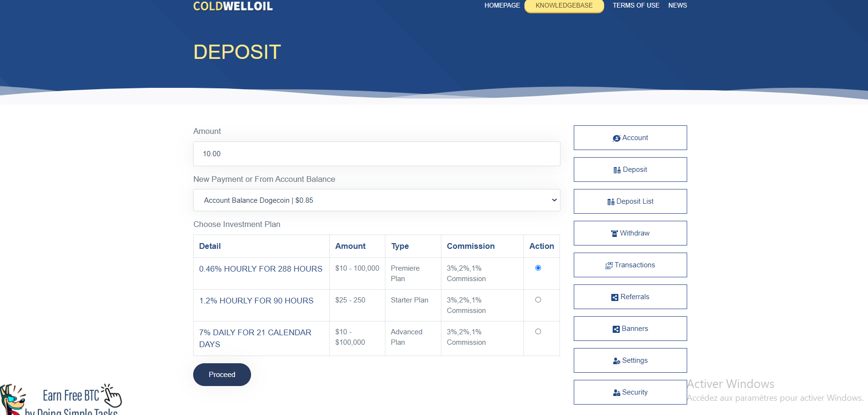Image resolution: width=868 pixels, height=415 pixels.
Task: Open the payment source dropdown
Action: click(x=377, y=200)
